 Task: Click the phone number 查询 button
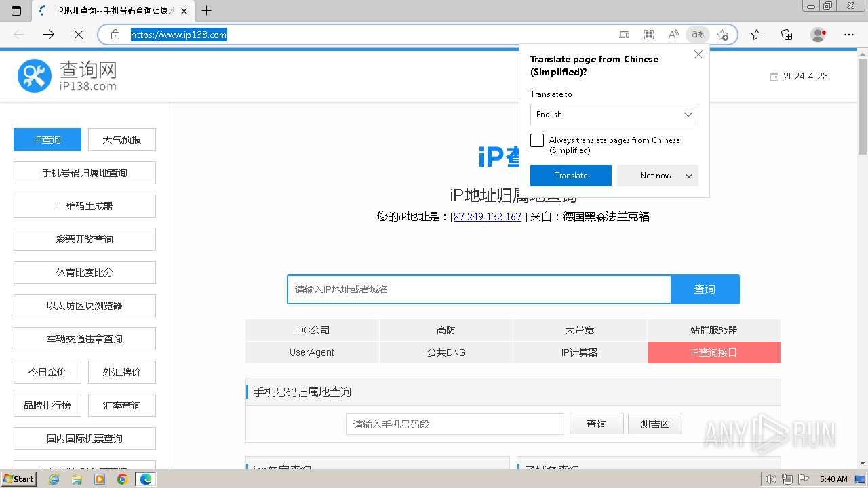[x=597, y=424]
